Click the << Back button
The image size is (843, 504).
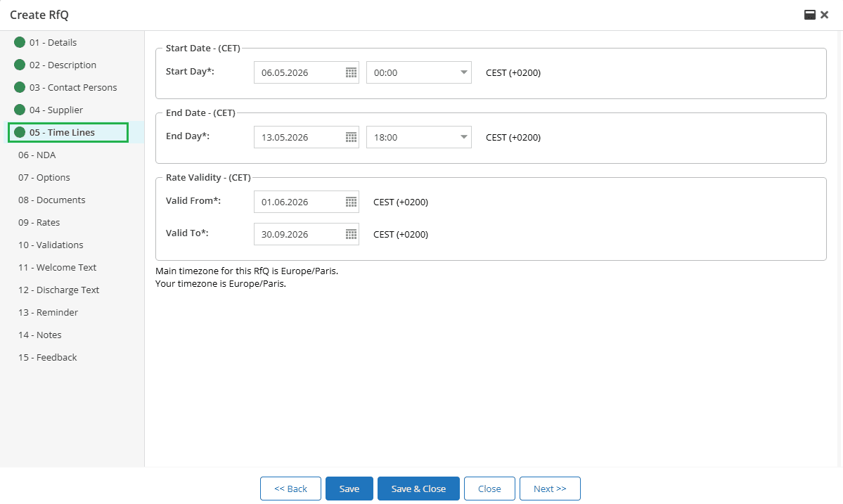coord(290,489)
